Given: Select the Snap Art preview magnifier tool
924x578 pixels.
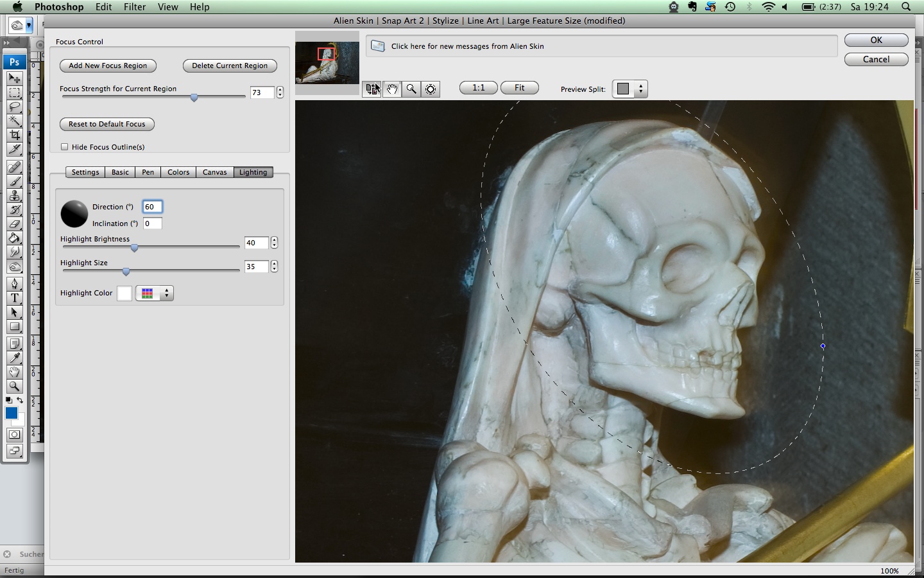Looking at the screenshot, I should (411, 89).
